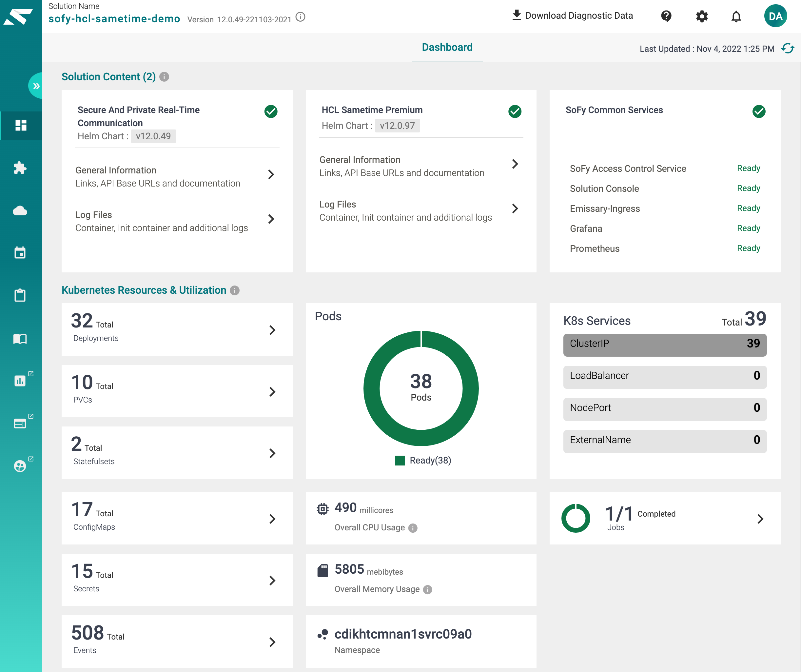Open the 2 Total Statefulsets chevron
801x672 pixels.
(272, 453)
